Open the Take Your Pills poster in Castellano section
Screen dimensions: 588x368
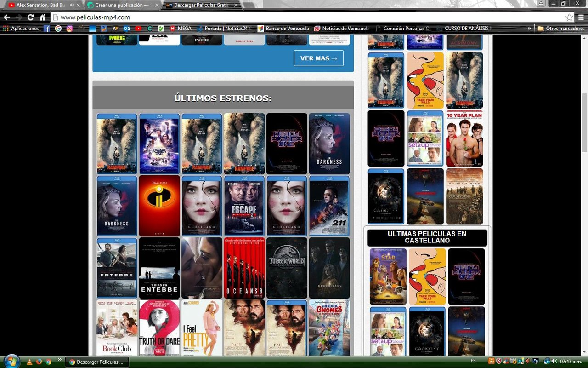(427, 276)
